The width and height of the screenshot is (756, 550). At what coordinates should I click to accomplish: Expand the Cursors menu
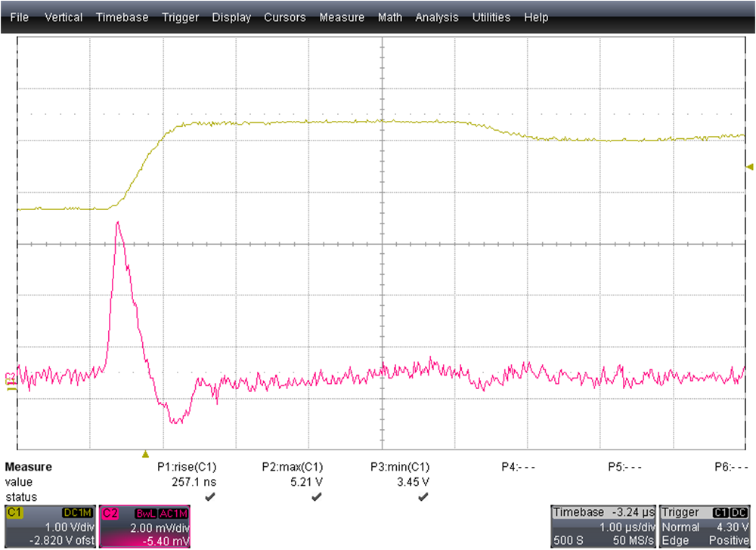(x=285, y=17)
